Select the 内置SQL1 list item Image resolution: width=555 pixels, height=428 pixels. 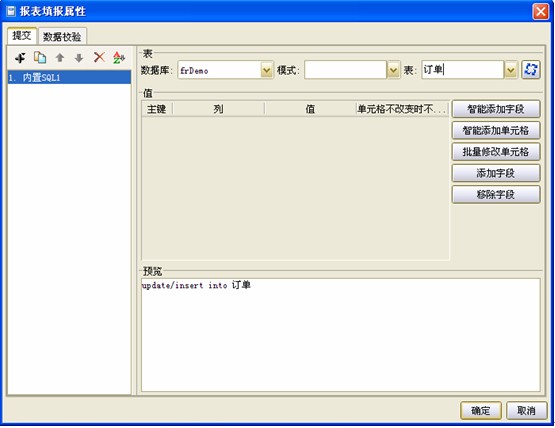click(69, 78)
